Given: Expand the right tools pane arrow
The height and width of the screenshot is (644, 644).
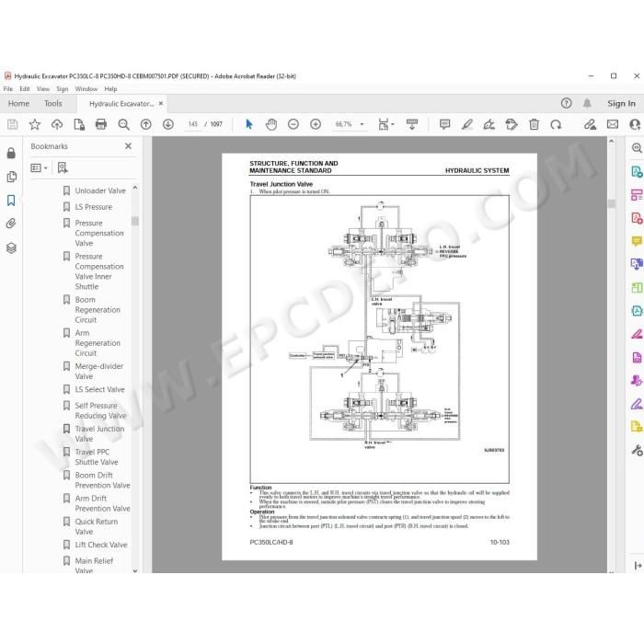Looking at the screenshot, I should (x=638, y=566).
